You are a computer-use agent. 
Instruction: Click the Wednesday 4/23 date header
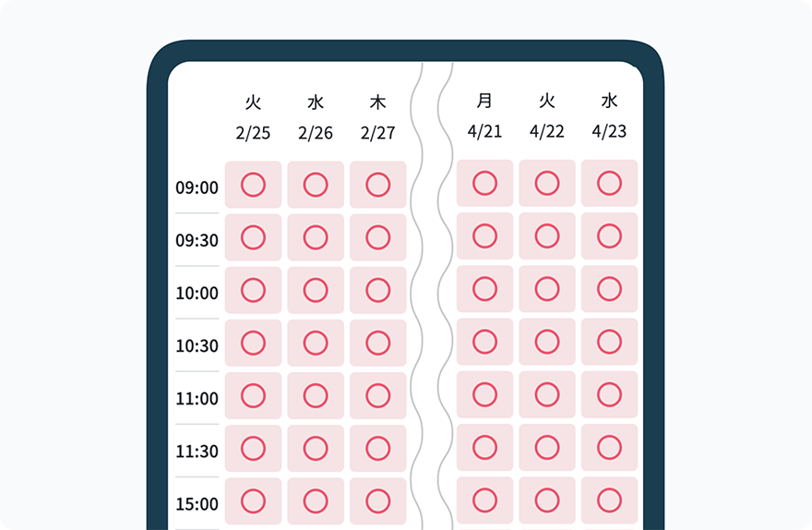[x=609, y=116]
